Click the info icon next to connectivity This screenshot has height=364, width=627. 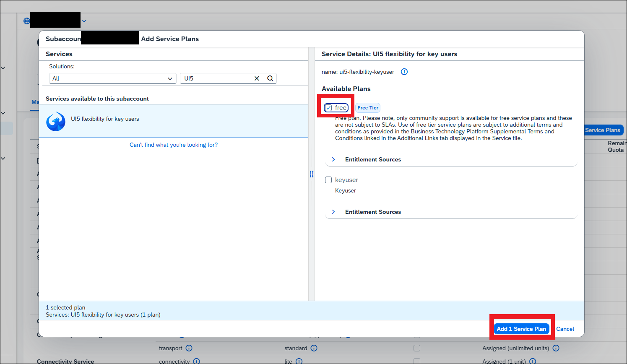click(196, 361)
